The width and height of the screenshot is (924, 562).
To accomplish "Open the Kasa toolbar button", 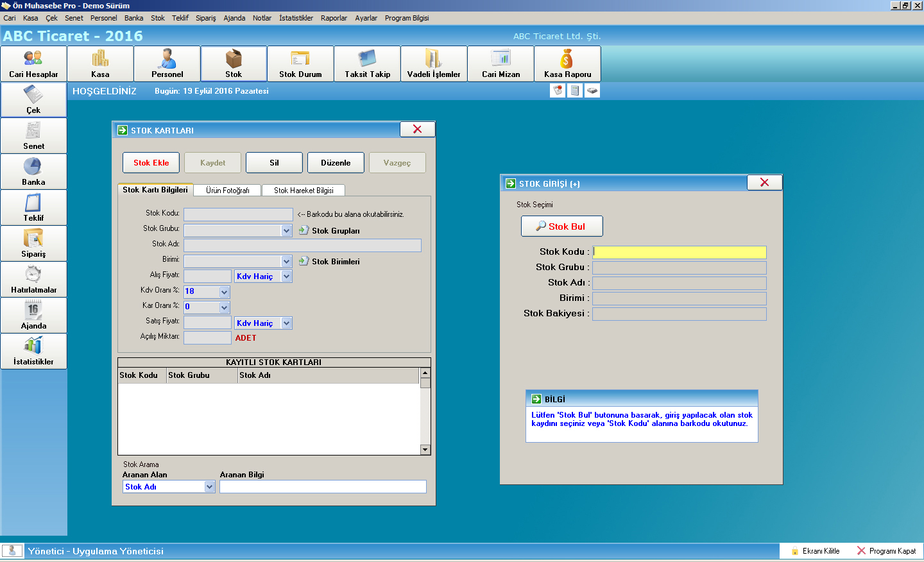I will (x=100, y=64).
